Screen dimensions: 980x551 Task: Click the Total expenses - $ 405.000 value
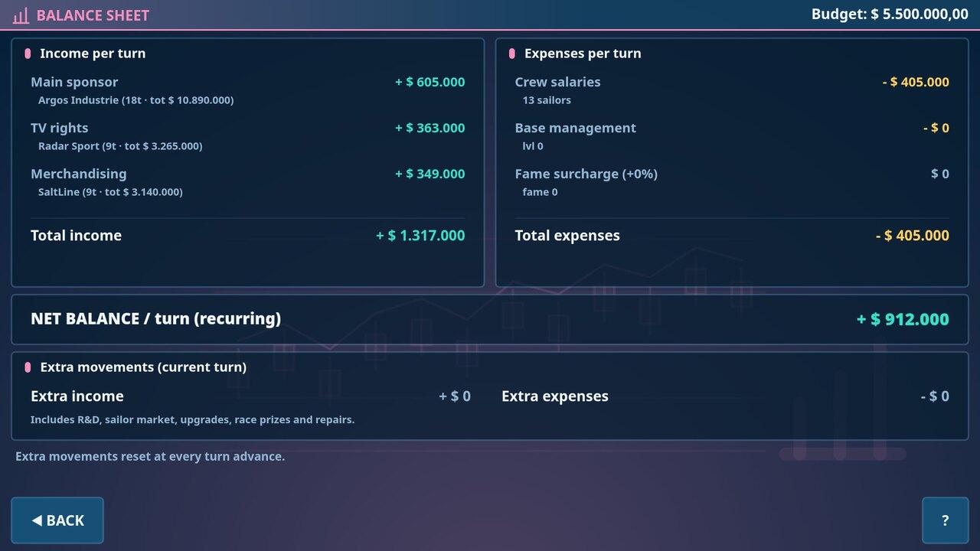(913, 236)
